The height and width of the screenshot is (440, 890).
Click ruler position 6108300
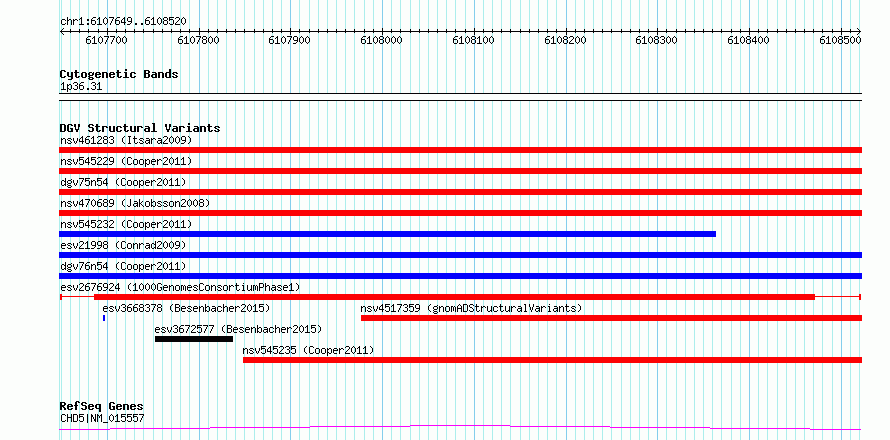(657, 40)
